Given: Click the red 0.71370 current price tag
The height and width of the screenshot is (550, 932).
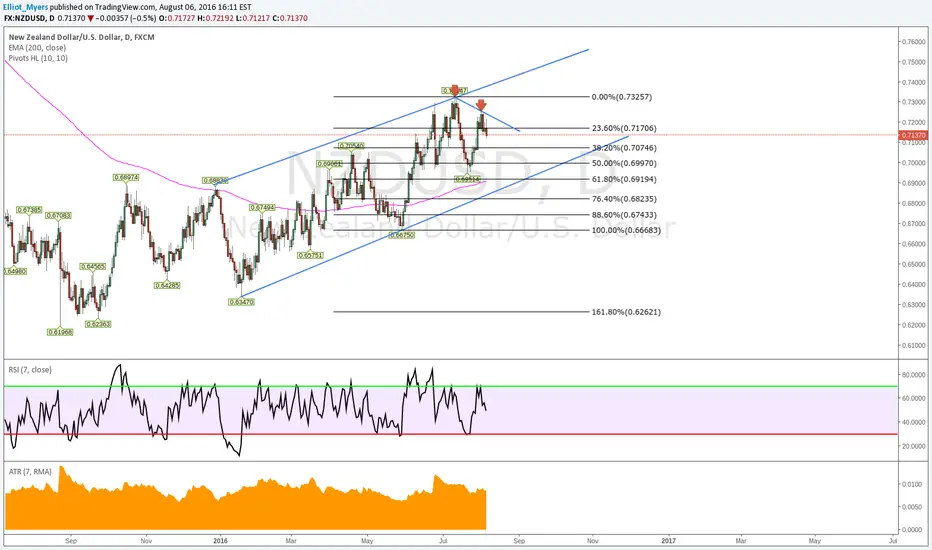Looking at the screenshot, I should (914, 135).
